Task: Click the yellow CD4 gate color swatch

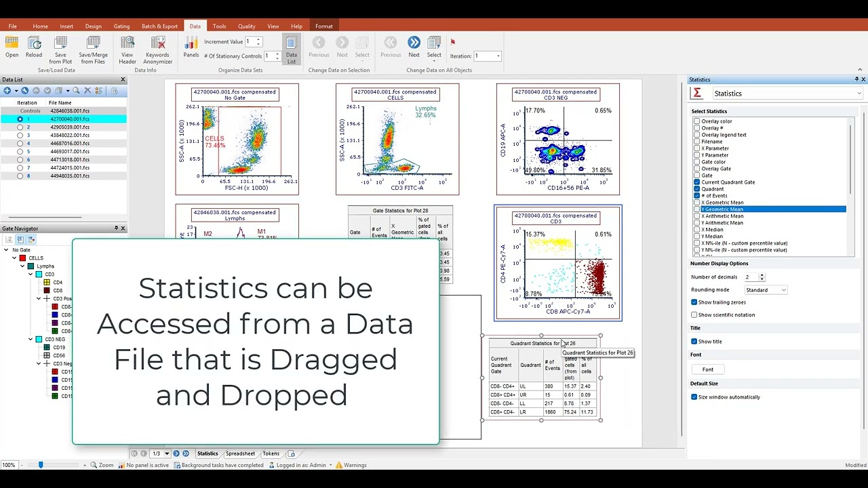Action: [47, 283]
